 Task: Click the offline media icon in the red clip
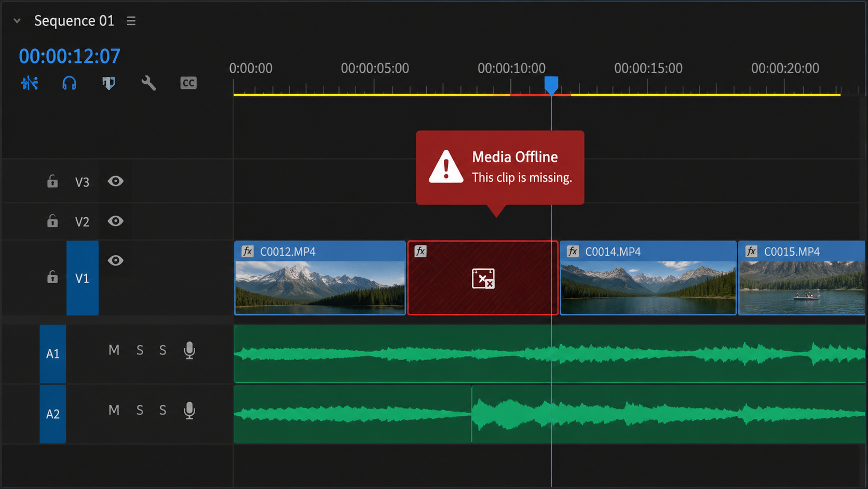tap(483, 279)
